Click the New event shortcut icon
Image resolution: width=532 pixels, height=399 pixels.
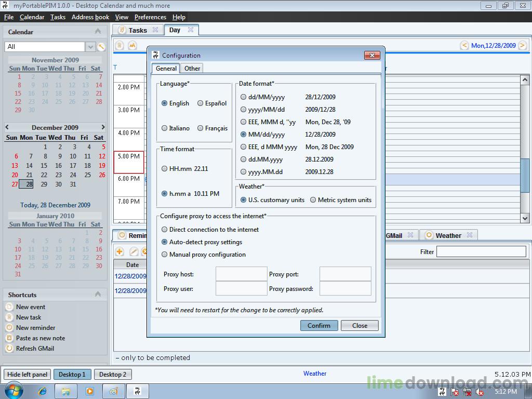pyautogui.click(x=9, y=307)
